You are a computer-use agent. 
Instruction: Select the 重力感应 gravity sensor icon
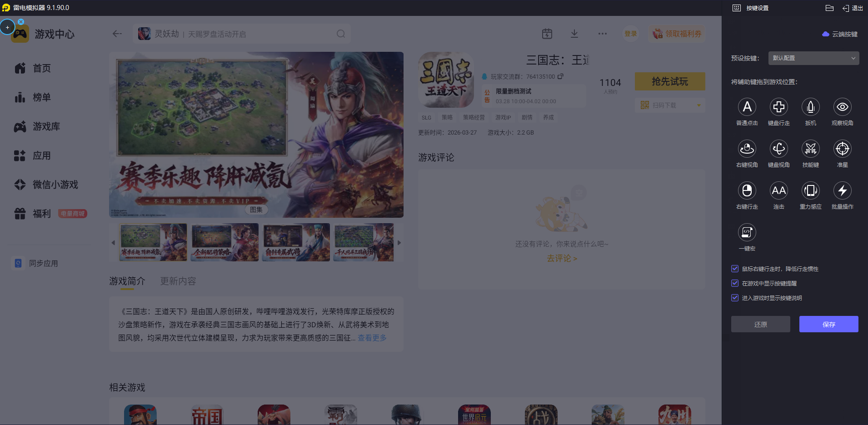pos(810,190)
